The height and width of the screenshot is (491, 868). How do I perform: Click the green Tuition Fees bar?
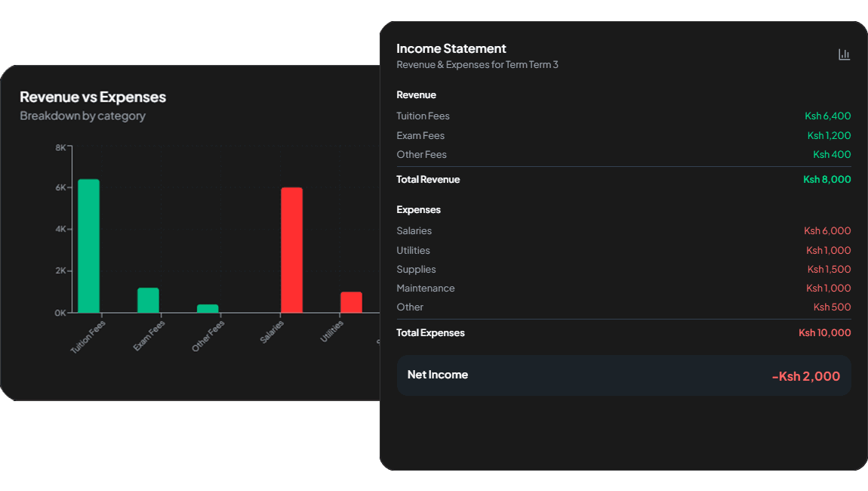88,246
